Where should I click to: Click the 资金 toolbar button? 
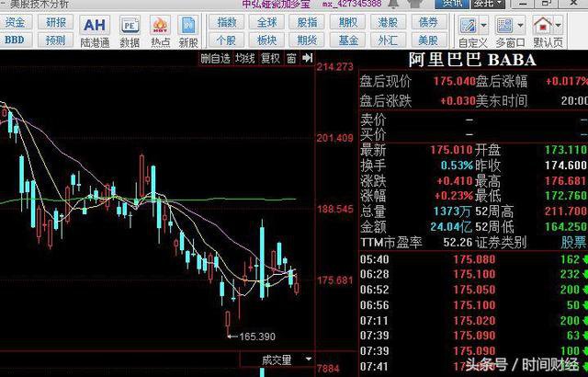[15, 22]
